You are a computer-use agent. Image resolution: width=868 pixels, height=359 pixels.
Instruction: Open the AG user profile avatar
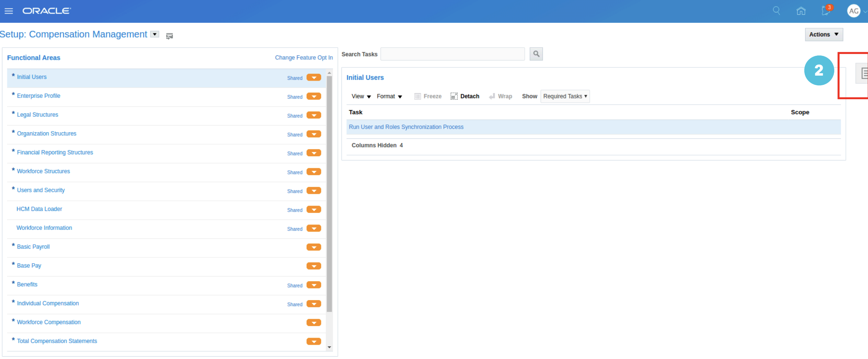click(x=854, y=11)
